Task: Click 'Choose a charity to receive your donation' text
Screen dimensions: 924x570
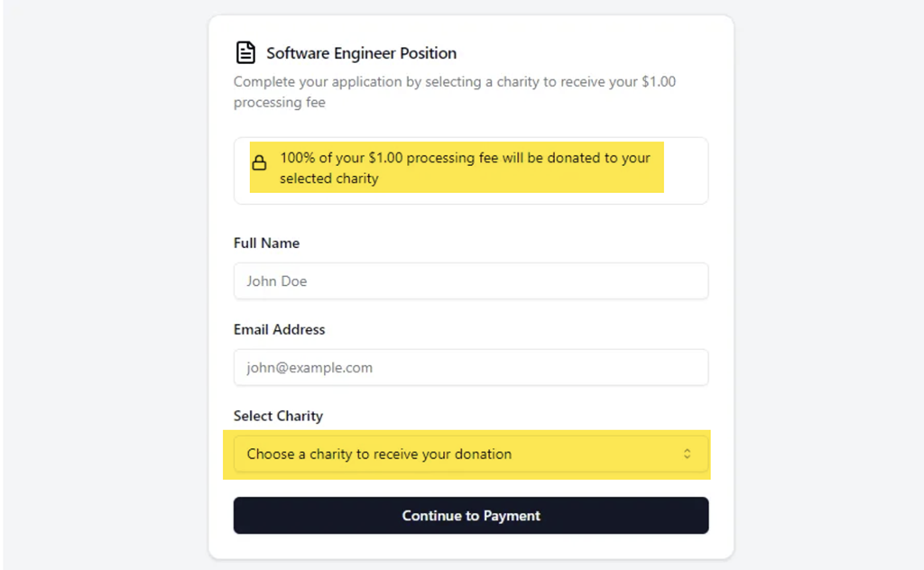Action: 379,454
